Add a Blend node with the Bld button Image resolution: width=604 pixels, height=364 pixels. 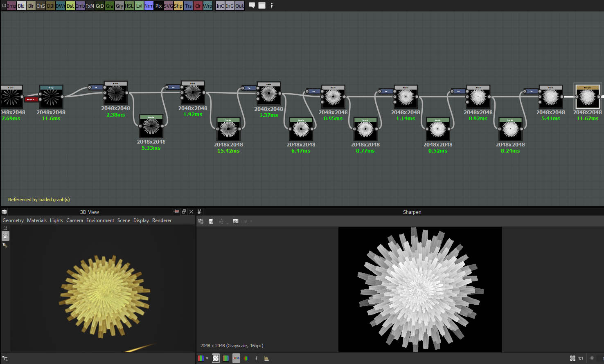coord(21,6)
